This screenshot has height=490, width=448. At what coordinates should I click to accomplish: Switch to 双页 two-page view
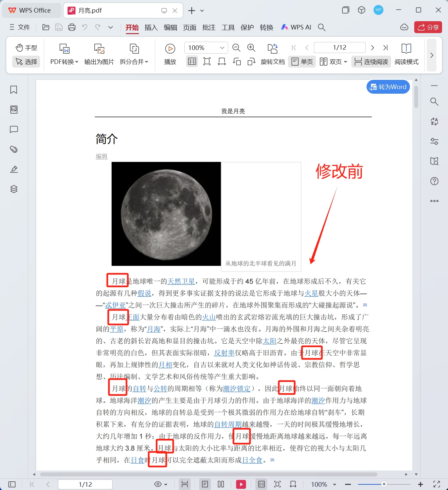333,62
